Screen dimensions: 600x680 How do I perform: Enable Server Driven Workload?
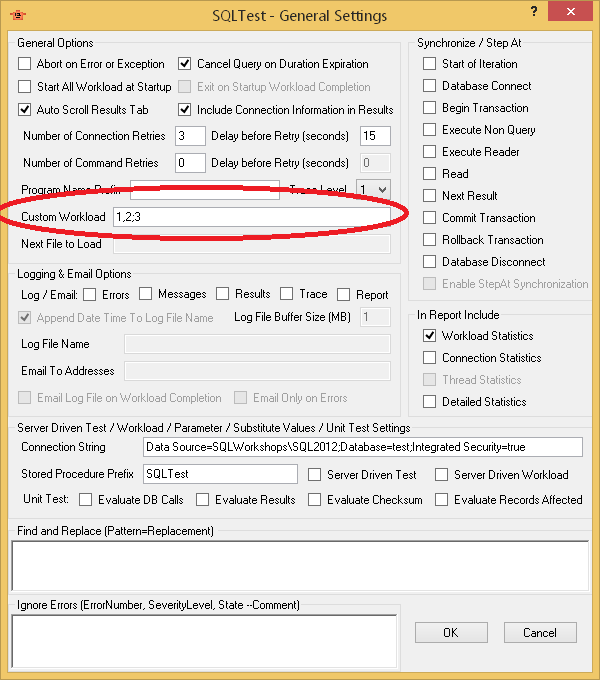click(x=442, y=475)
